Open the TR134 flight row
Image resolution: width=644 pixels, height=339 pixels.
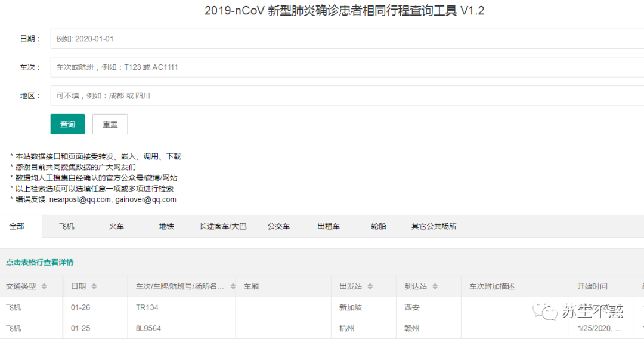(322, 307)
